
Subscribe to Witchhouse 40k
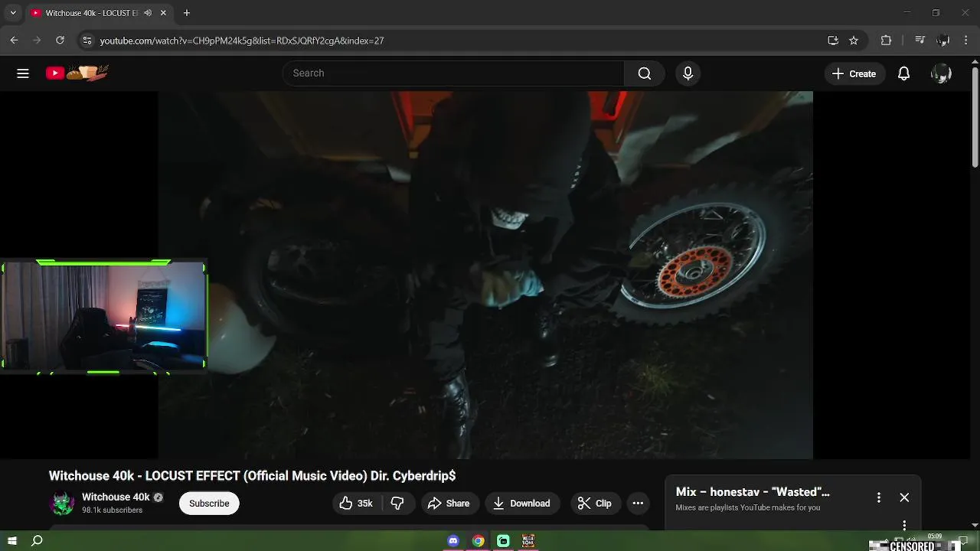209,503
